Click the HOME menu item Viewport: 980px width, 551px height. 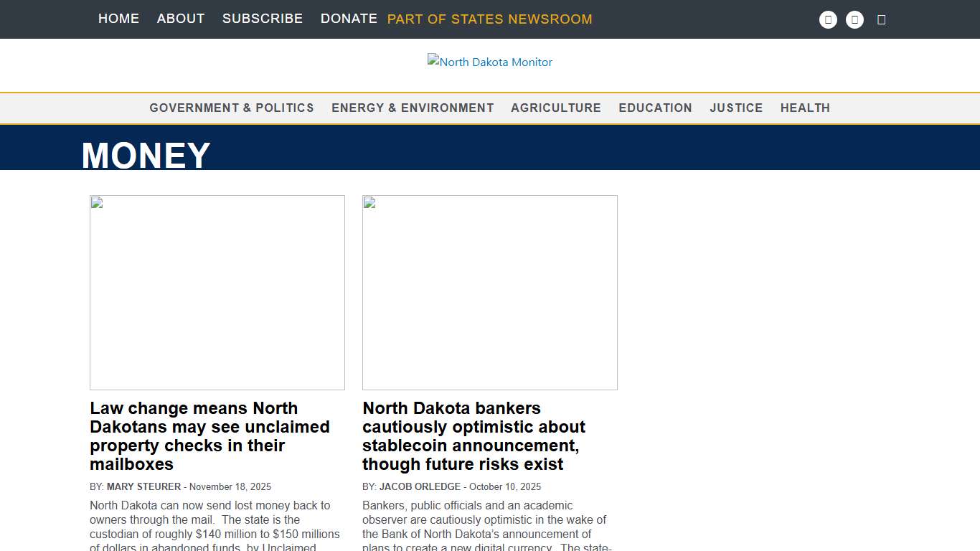tap(118, 19)
